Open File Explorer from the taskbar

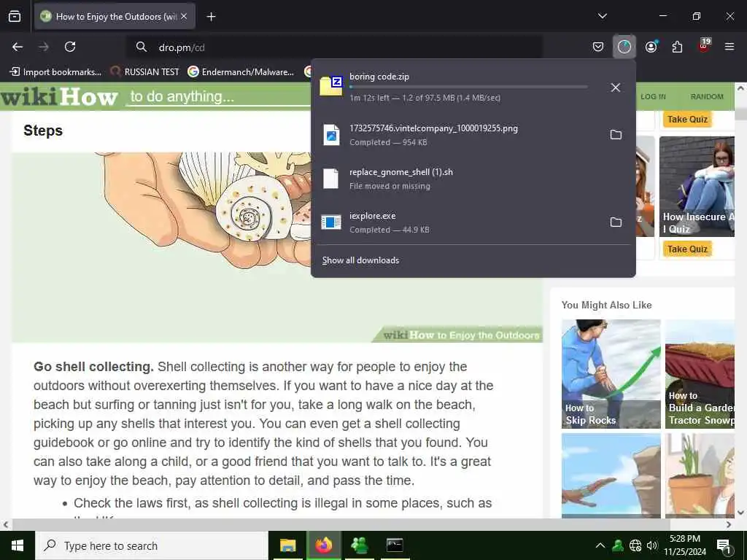click(287, 545)
